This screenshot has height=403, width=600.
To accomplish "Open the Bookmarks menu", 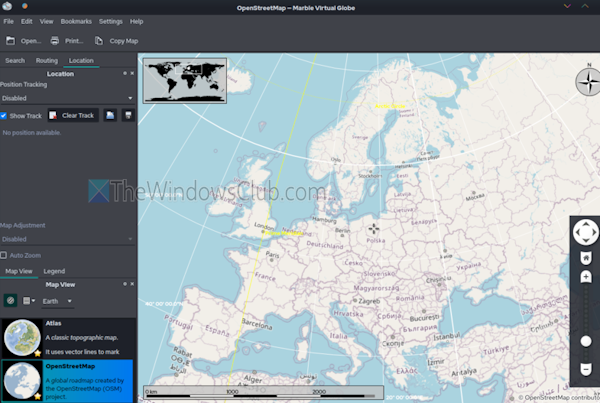I will pos(76,21).
